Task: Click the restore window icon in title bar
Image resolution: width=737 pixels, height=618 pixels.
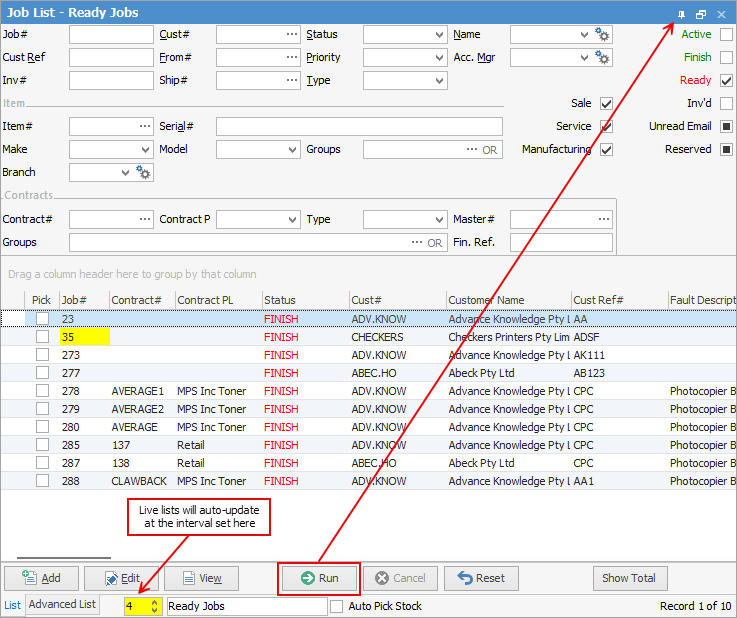Action: click(x=701, y=15)
